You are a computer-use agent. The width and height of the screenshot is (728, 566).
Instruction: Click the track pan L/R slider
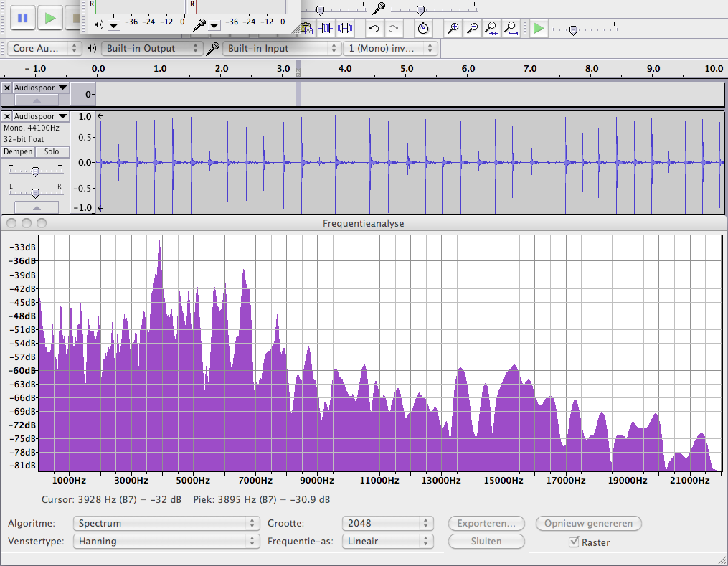tap(35, 192)
